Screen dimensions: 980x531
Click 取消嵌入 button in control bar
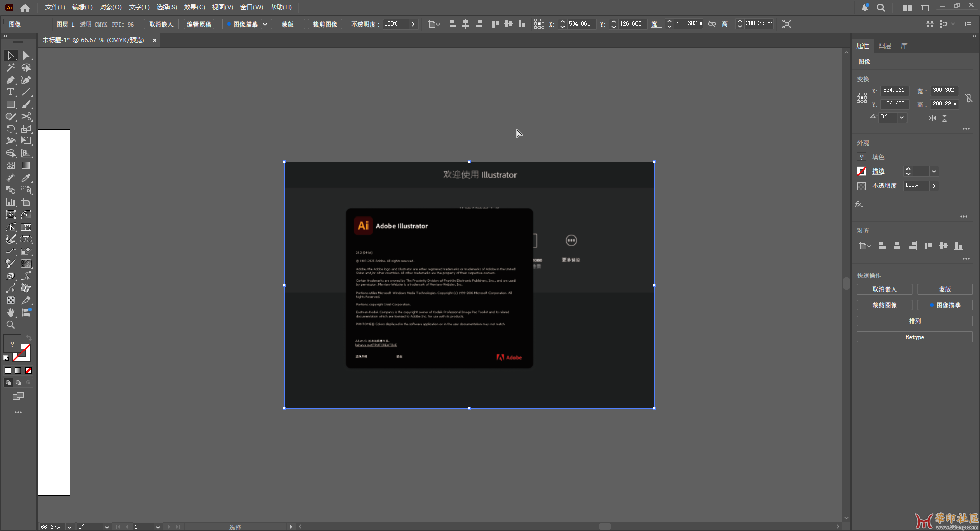click(x=161, y=24)
